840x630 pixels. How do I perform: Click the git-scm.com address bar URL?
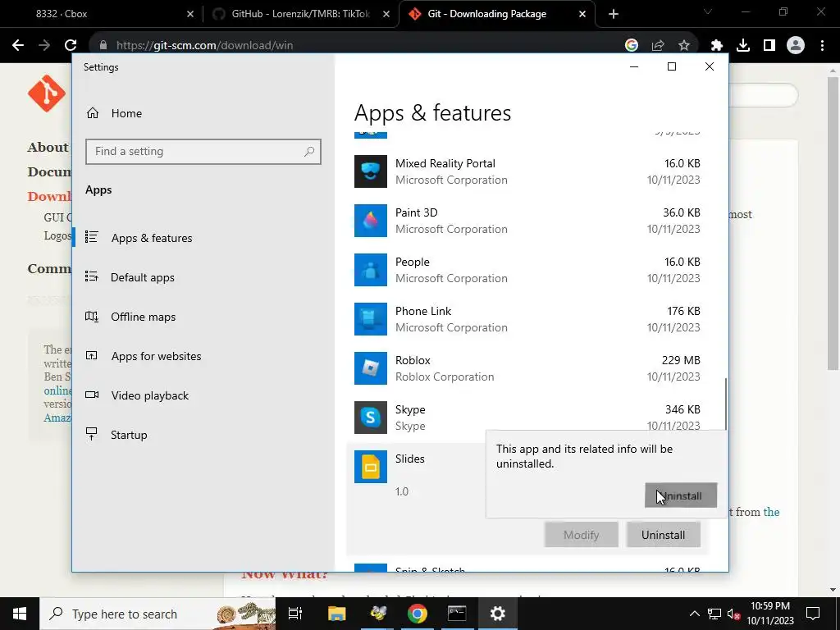pyautogui.click(x=204, y=46)
